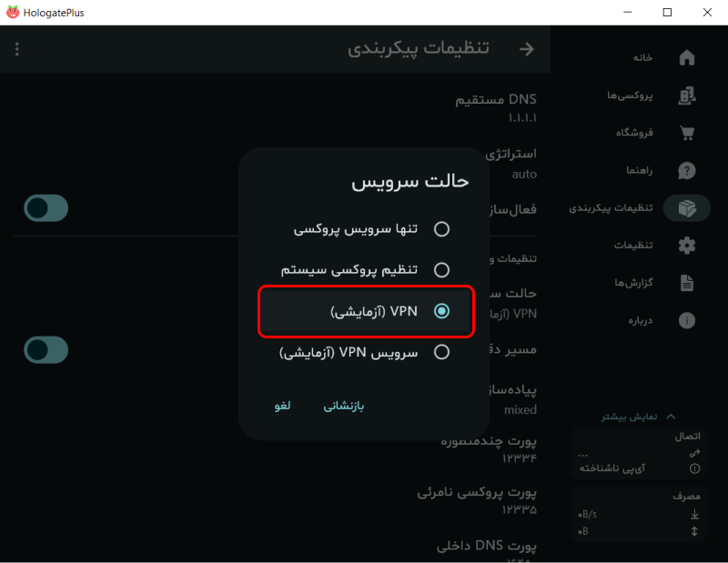This screenshot has width=728, height=563.
Task: Select the تنظیم پروکسی سیستم radio button
Action: click(x=441, y=270)
